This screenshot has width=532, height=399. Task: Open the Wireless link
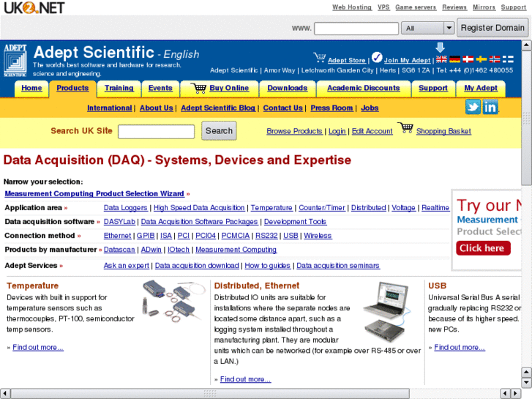pos(318,235)
